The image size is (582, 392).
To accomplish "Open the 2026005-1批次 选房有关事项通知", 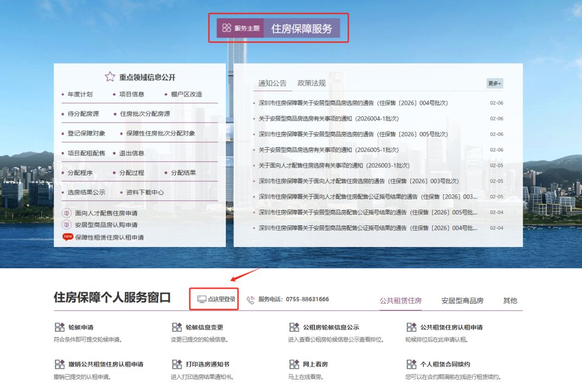I will pos(328,150).
